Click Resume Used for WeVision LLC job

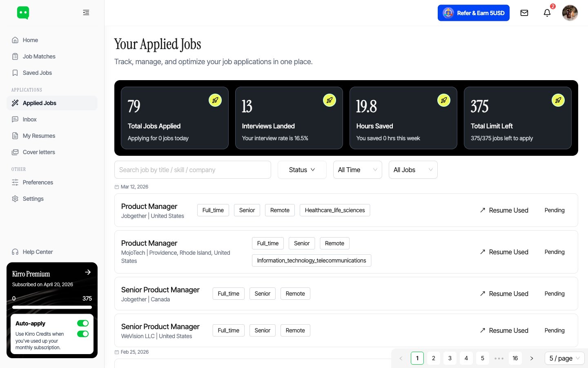[504, 330]
